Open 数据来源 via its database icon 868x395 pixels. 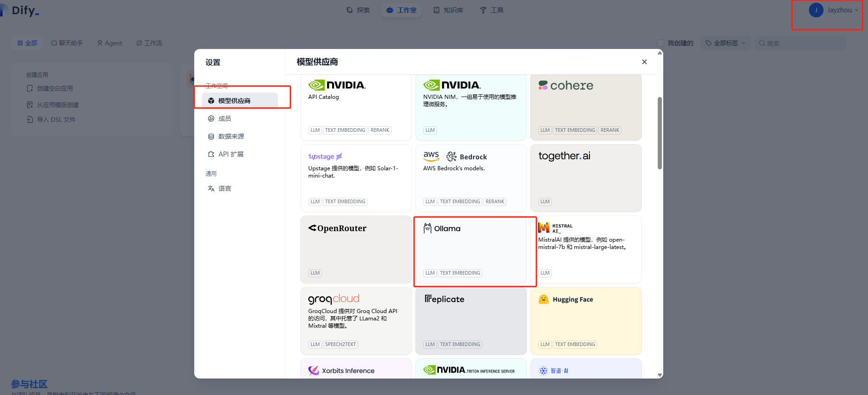coord(211,136)
